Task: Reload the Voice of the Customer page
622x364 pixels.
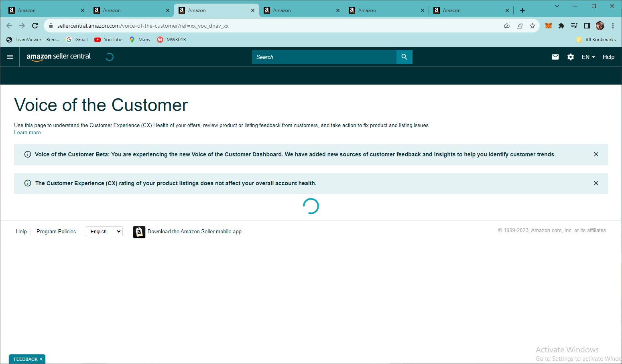Action: (35, 26)
